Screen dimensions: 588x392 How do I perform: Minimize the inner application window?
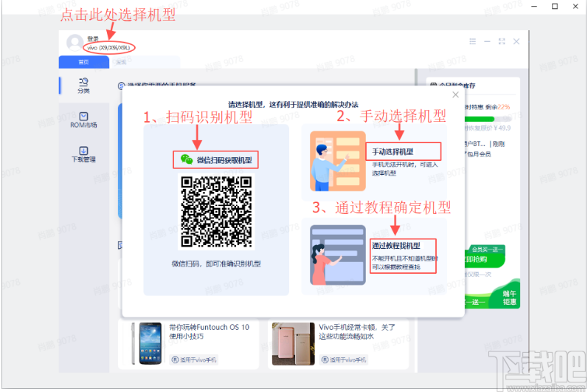pyautogui.click(x=487, y=41)
